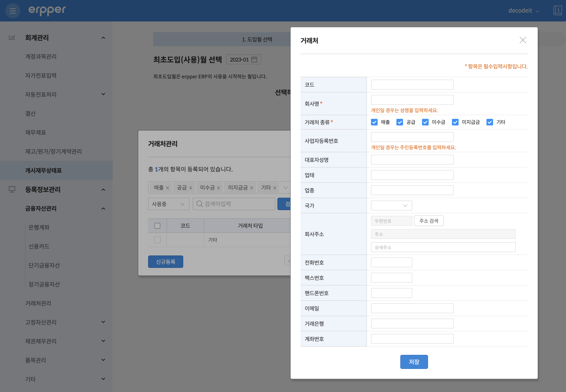
Task: Click the search magnifier icon
Action: point(199,204)
